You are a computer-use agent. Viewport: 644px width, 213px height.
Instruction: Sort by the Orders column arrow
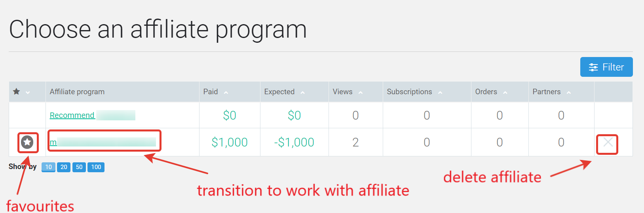click(505, 92)
